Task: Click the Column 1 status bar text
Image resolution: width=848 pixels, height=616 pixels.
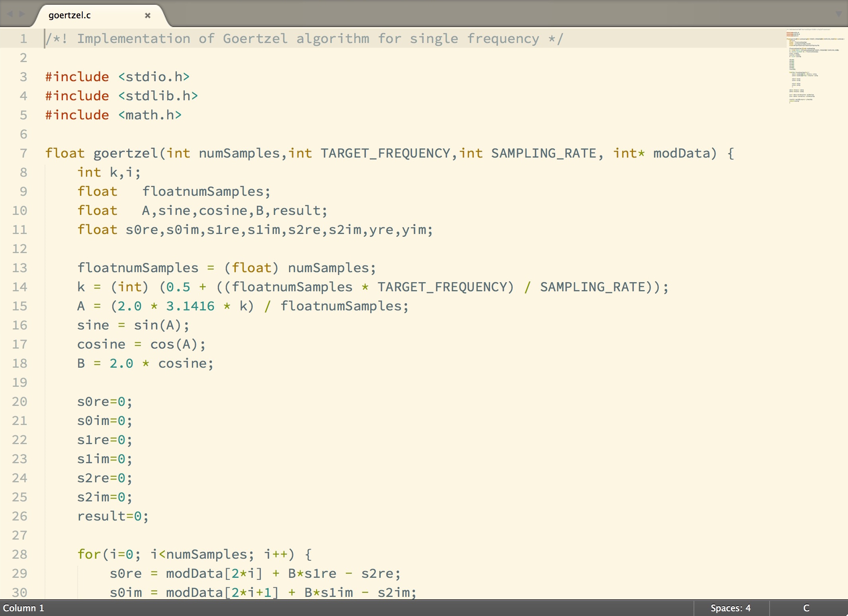Action: [x=23, y=608]
